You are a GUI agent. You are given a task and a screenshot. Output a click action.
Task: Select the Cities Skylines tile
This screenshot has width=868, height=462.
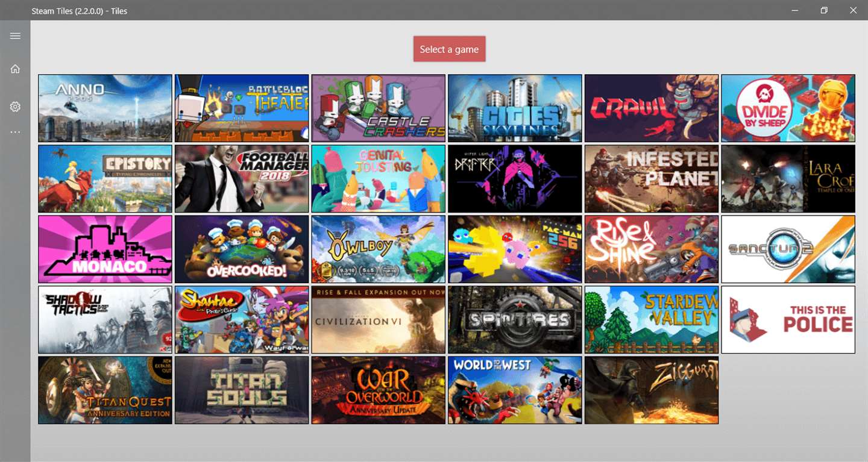point(515,108)
